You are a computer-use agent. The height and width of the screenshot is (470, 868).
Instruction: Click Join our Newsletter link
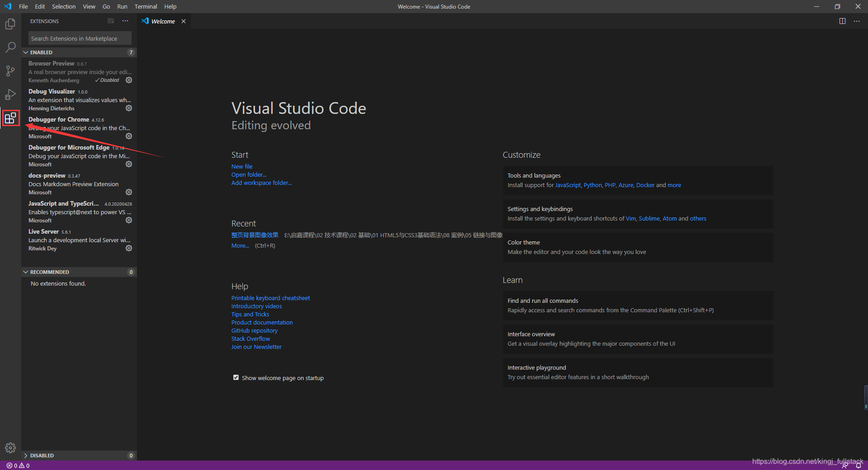coord(256,347)
